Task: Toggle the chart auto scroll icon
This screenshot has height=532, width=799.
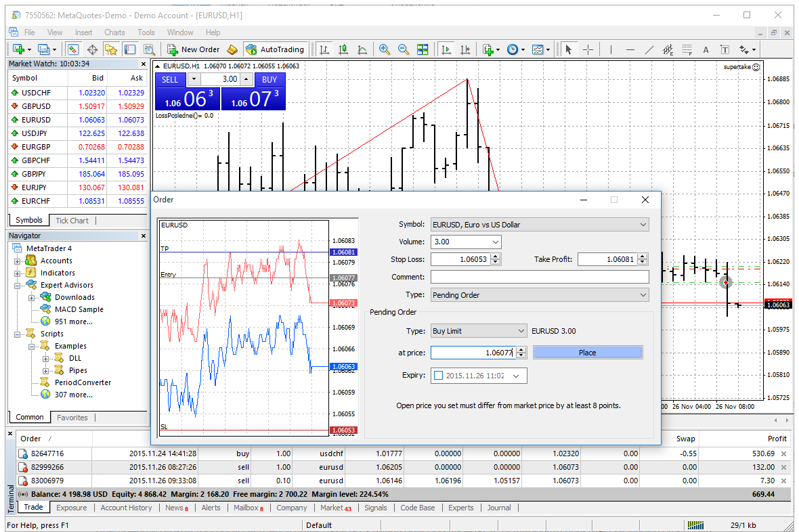Action: coord(446,49)
